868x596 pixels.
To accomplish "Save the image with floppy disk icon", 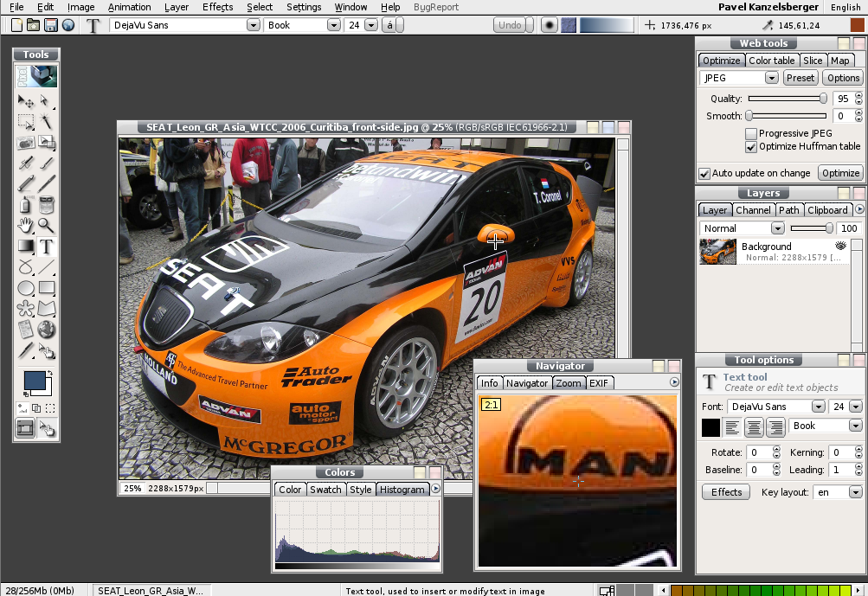I will tap(51, 25).
